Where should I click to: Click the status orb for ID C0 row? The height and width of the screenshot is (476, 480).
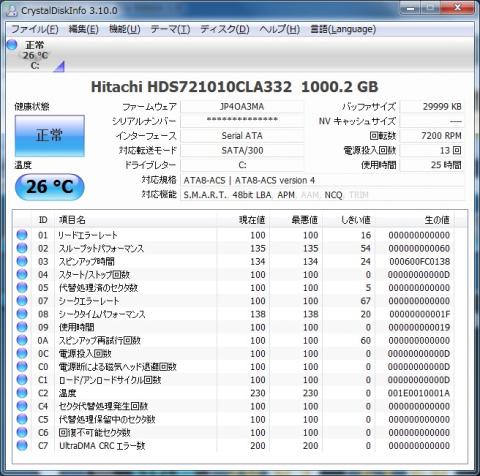click(22, 367)
